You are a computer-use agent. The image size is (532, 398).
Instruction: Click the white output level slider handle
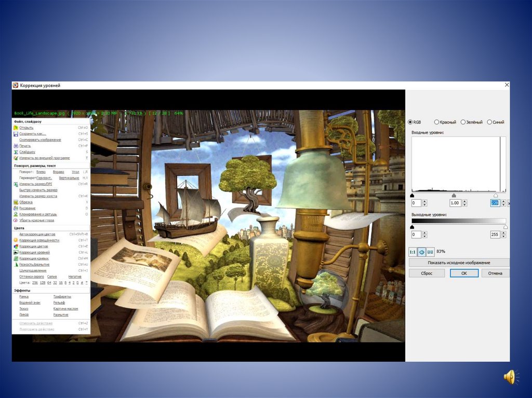coord(505,227)
